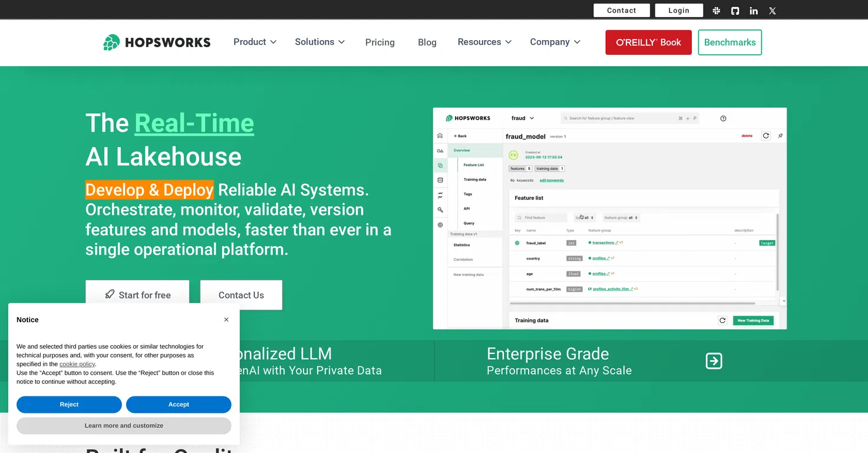Click the refresh icon next to delete
This screenshot has width=868, height=453.
pos(766,136)
